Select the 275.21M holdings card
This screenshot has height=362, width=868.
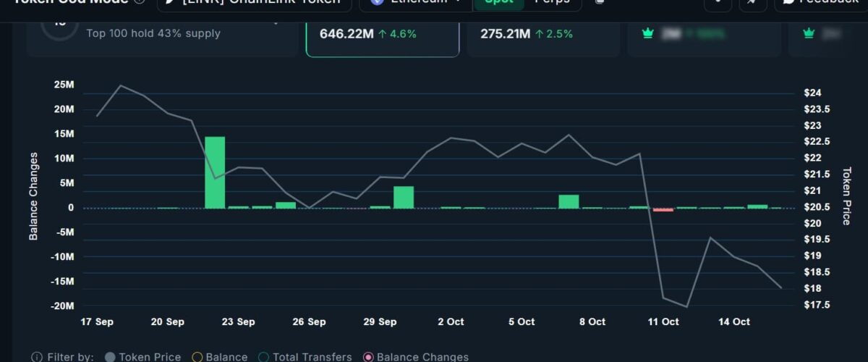542,34
